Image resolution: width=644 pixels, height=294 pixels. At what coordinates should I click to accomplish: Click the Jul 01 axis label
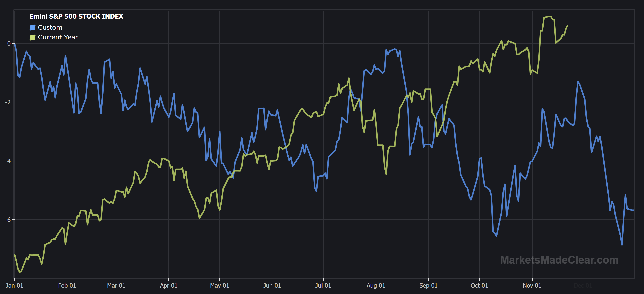[x=323, y=285]
